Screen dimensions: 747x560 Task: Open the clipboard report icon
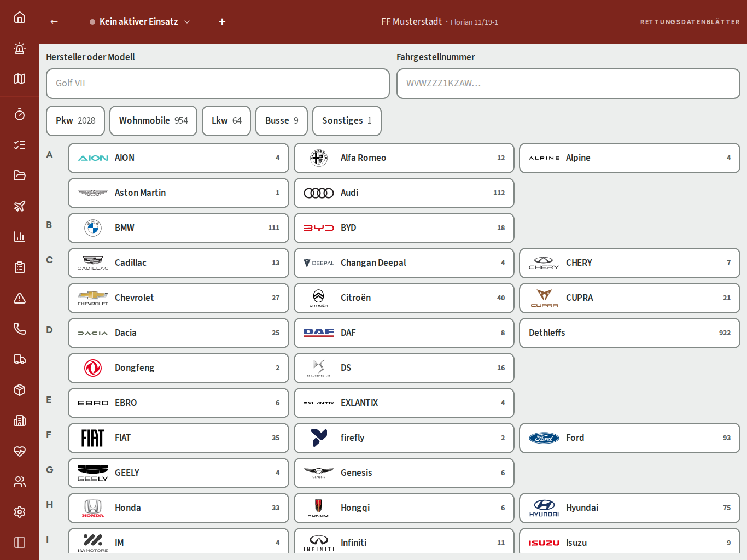click(20, 267)
